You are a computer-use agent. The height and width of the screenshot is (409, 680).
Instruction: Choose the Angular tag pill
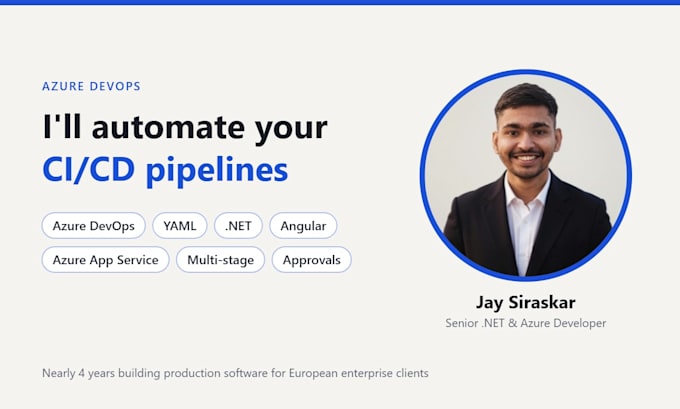click(303, 226)
